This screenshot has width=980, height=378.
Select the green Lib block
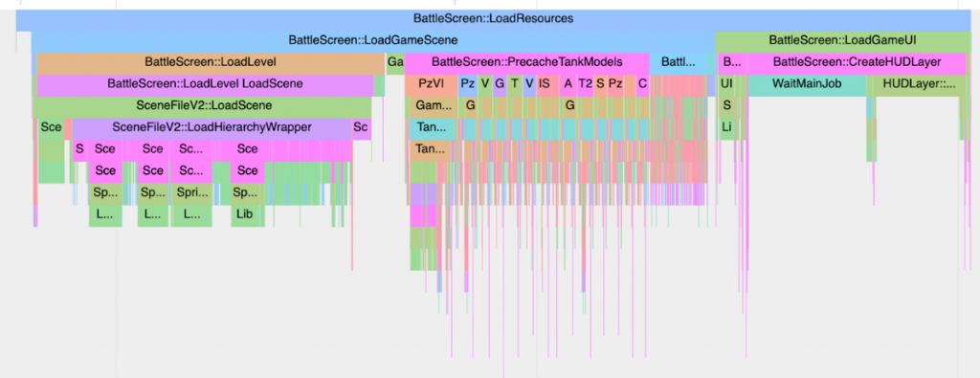point(247,213)
